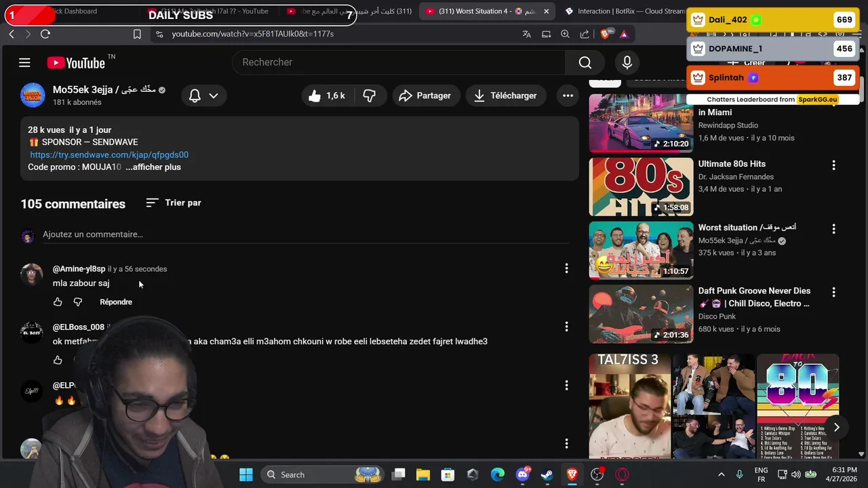Click the magnifier search button
The height and width of the screenshot is (488, 868).
point(585,62)
